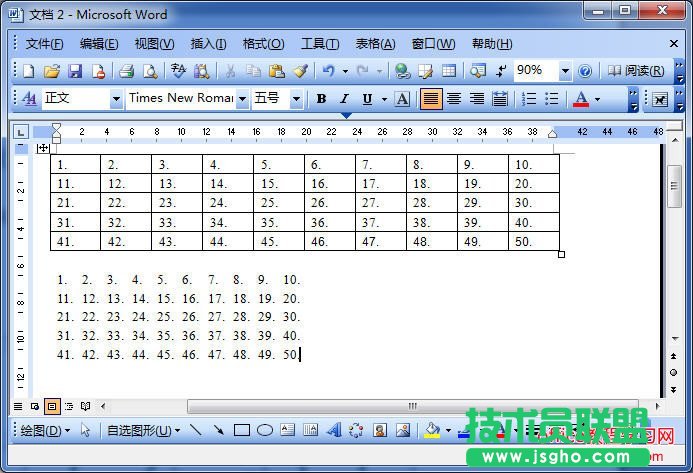The width and height of the screenshot is (693, 473).
Task: Open the Tables and Borders icon
Action: pos(425,71)
